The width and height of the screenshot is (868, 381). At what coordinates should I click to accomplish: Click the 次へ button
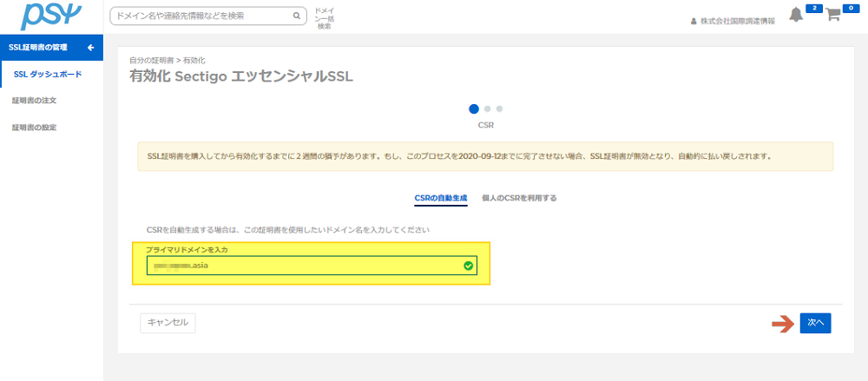[x=815, y=323]
